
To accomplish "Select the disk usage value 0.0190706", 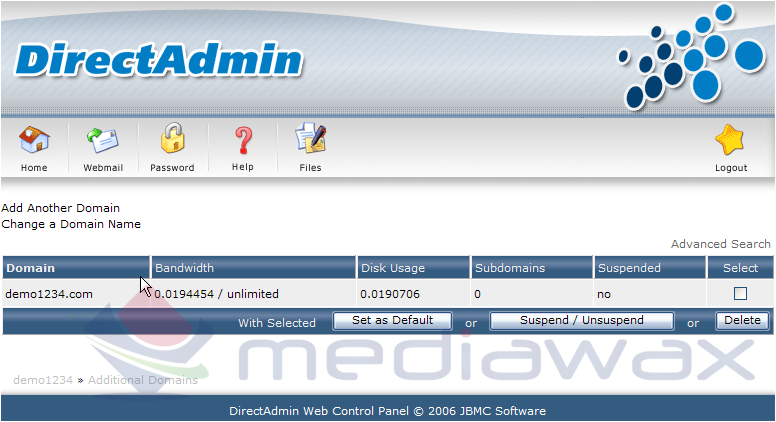I will click(x=389, y=294).
